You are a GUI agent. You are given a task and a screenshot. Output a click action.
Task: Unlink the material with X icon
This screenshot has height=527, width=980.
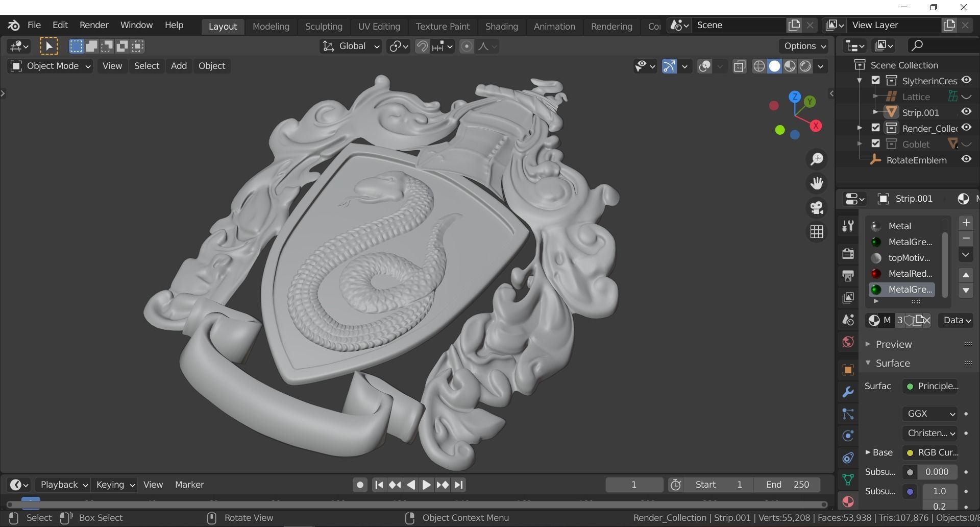(927, 320)
